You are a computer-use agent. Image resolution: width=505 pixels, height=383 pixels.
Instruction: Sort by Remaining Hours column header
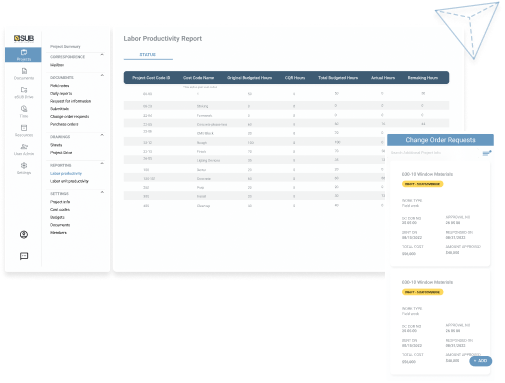[x=423, y=78]
